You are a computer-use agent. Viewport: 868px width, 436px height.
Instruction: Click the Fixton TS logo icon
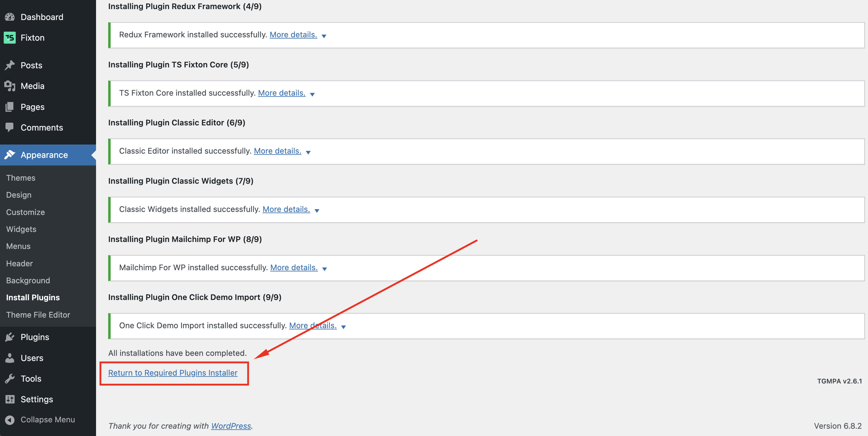tap(10, 38)
